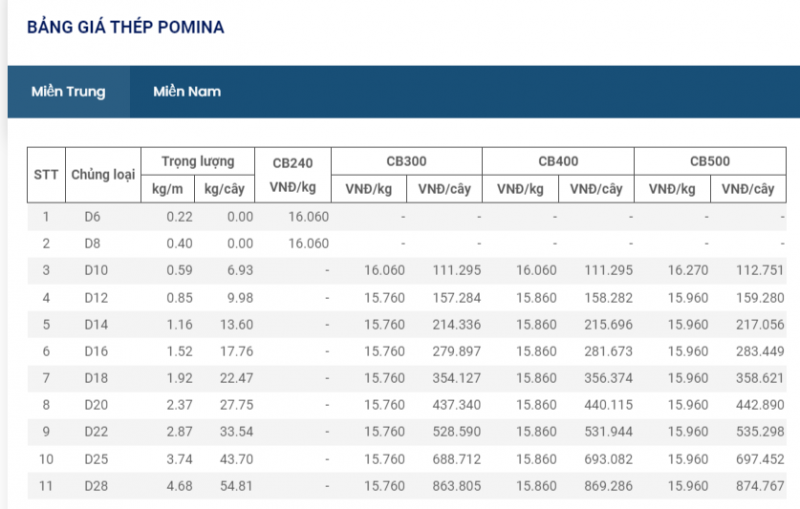Click the CB240 column header
Image resolution: width=800 pixels, height=509 pixels.
pyautogui.click(x=293, y=163)
